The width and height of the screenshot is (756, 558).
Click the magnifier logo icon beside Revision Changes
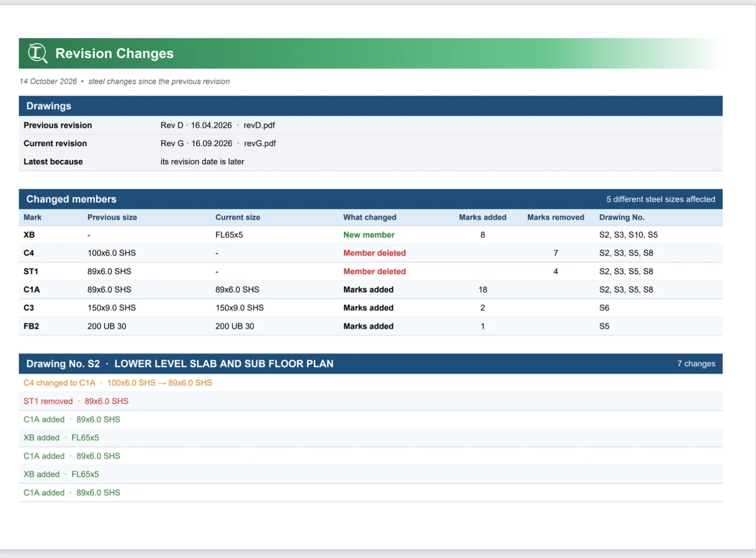(38, 53)
